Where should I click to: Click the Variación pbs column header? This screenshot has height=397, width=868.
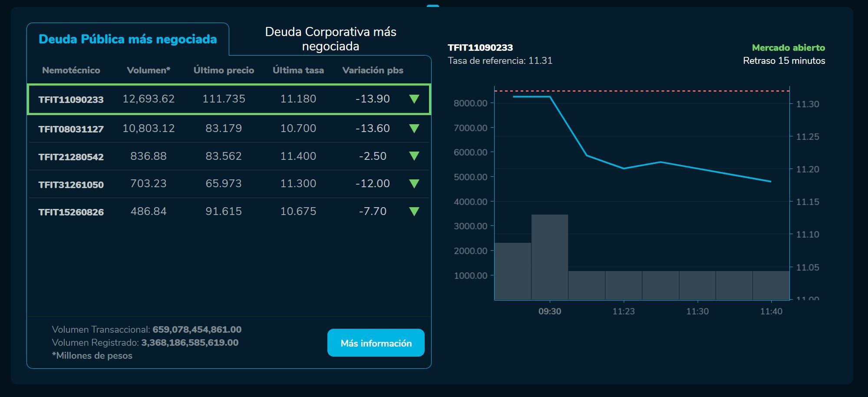tap(373, 70)
